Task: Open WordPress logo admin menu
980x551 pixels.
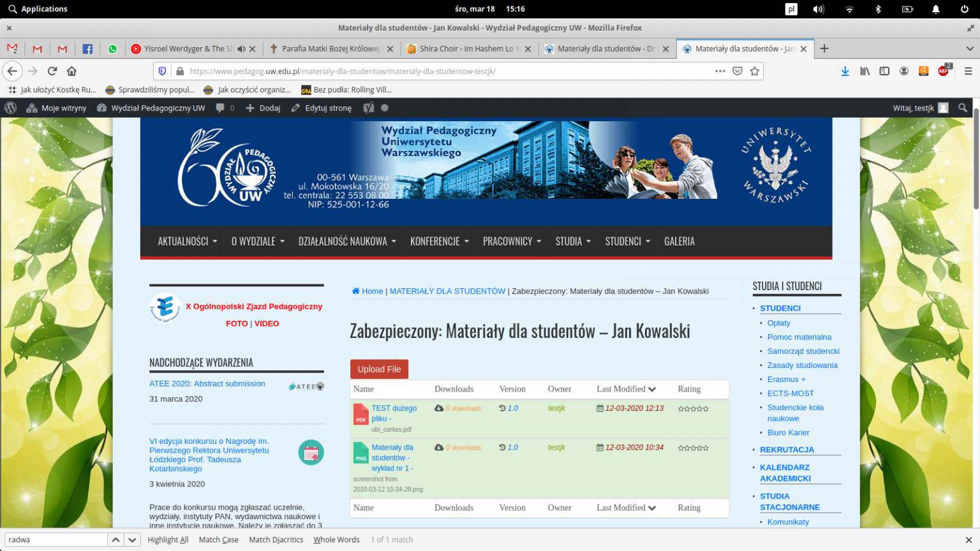Action: pos(11,108)
